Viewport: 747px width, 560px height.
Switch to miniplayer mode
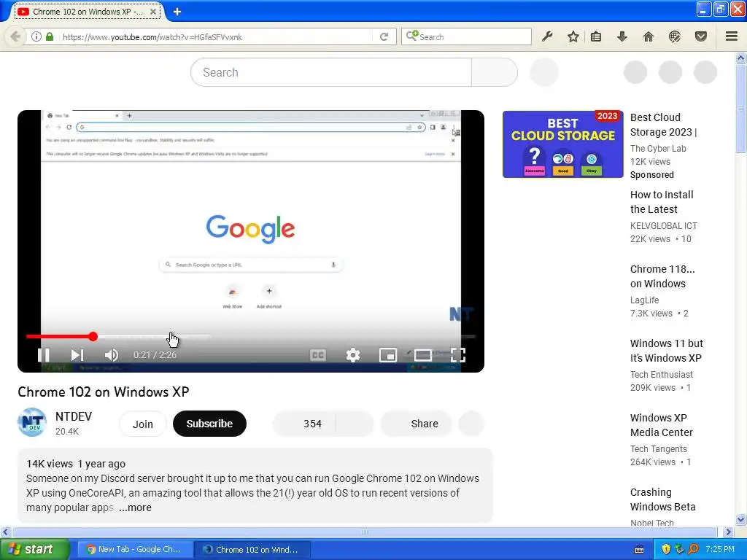coord(388,355)
